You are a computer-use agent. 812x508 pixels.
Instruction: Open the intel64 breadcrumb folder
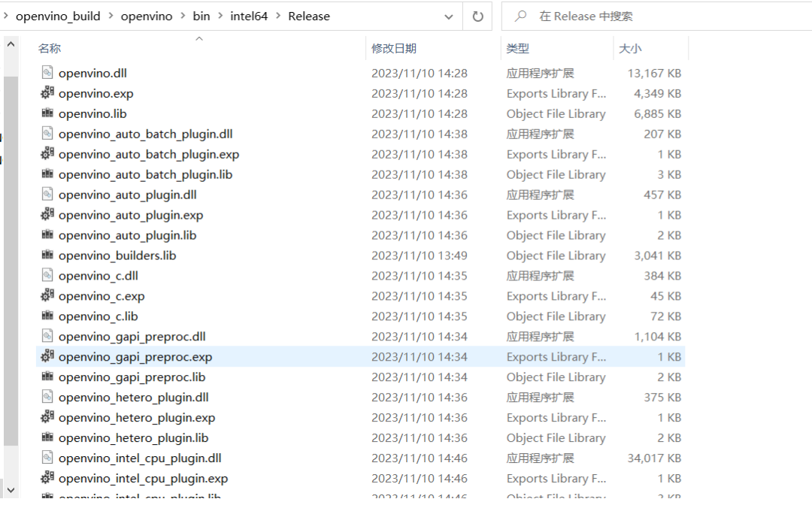pyautogui.click(x=249, y=17)
